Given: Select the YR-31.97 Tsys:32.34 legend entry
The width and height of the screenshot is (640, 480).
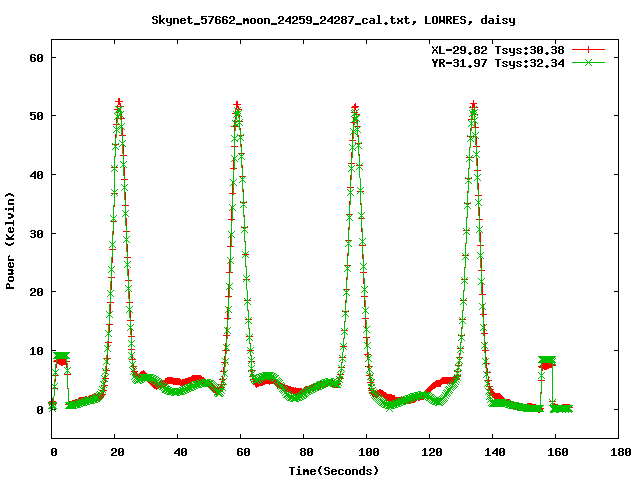Looking at the screenshot, I should tap(498, 63).
